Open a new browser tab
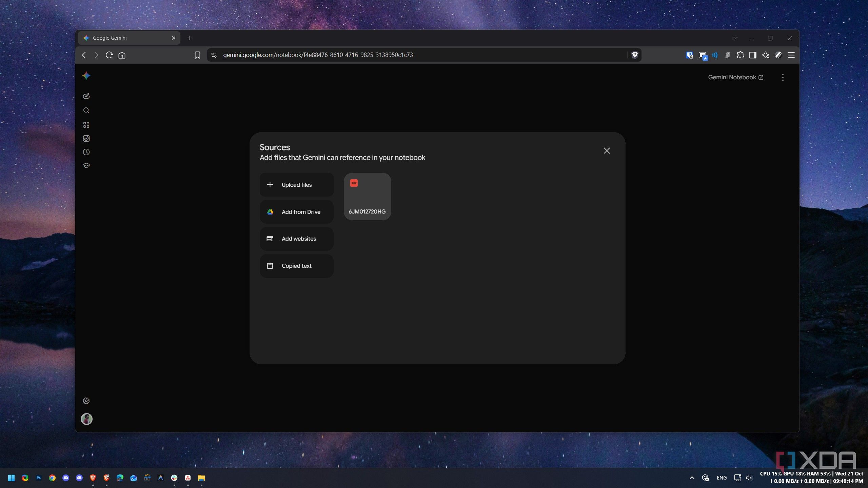Image resolution: width=868 pixels, height=488 pixels. coord(190,38)
